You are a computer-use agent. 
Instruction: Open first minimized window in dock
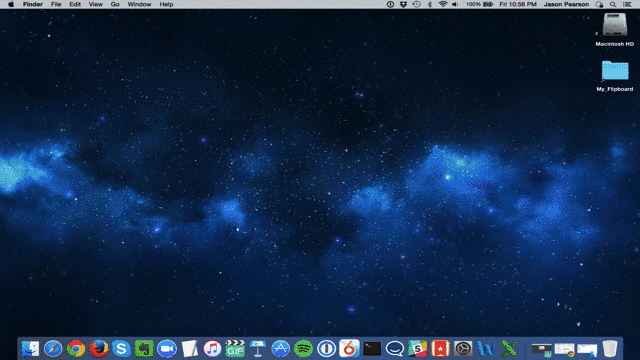coord(542,349)
